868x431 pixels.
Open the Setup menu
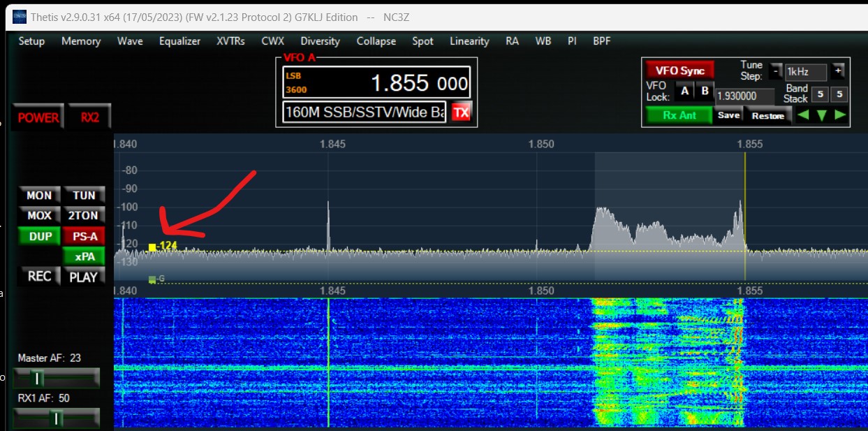pos(31,41)
